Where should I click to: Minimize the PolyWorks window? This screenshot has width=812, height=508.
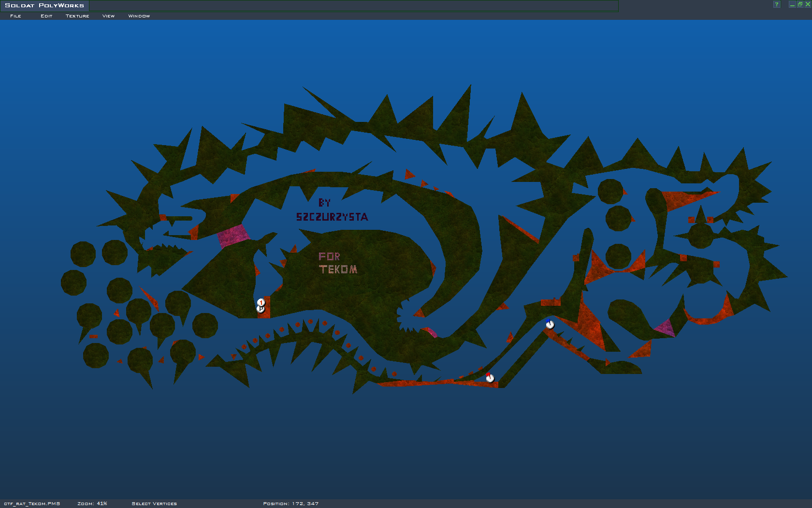[792, 4]
